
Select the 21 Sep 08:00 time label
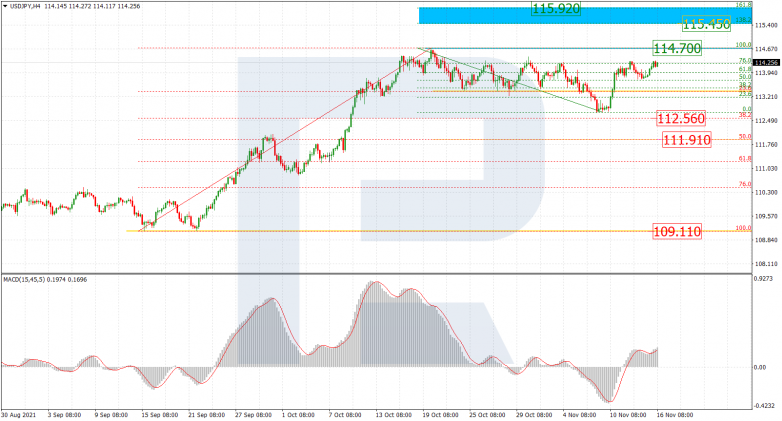pyautogui.click(x=206, y=415)
